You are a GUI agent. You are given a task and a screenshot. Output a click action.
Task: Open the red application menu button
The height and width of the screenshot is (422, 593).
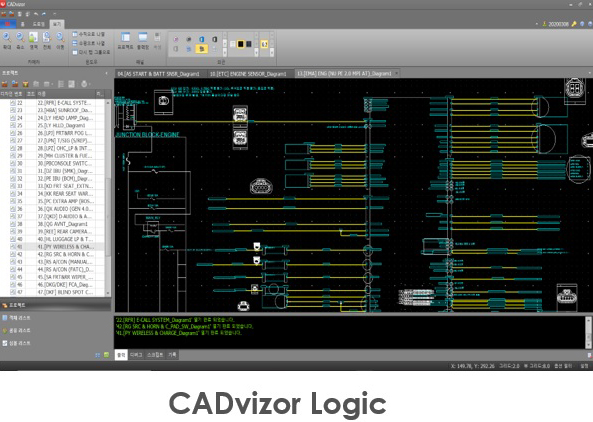[x=8, y=24]
